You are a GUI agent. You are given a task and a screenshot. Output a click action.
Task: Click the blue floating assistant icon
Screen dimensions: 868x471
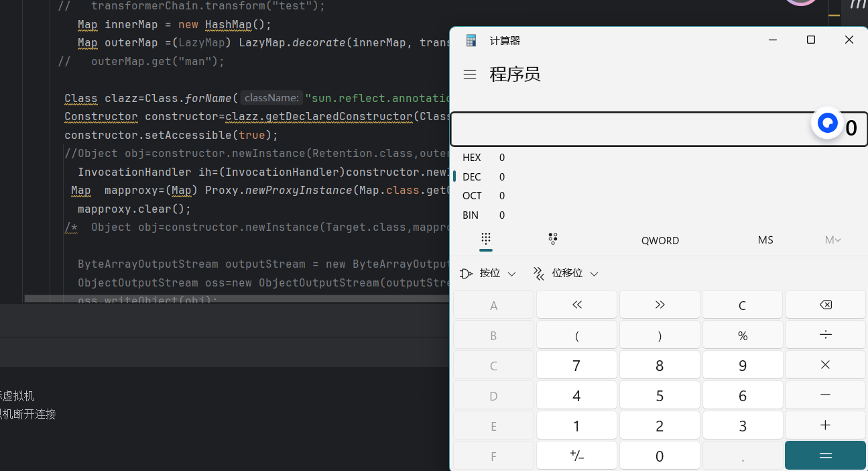point(828,124)
